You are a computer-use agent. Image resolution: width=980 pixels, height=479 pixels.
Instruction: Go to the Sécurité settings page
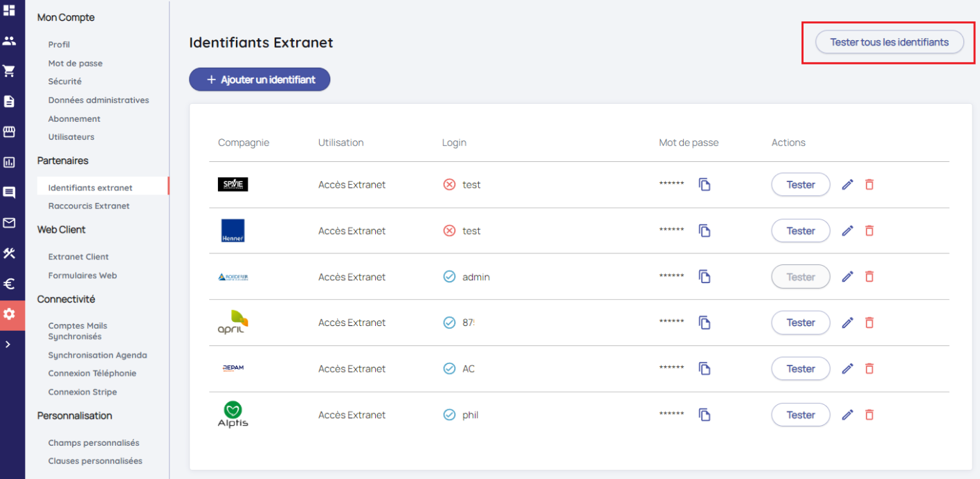pos(65,82)
